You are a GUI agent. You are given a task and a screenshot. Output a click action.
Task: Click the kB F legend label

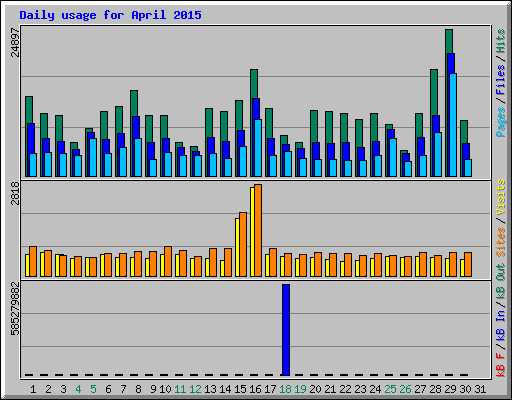tap(501, 364)
